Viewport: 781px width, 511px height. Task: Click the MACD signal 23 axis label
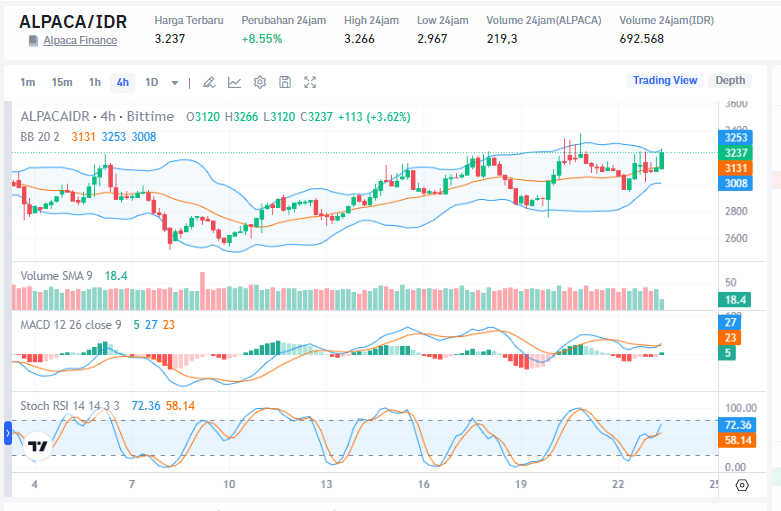[730, 338]
